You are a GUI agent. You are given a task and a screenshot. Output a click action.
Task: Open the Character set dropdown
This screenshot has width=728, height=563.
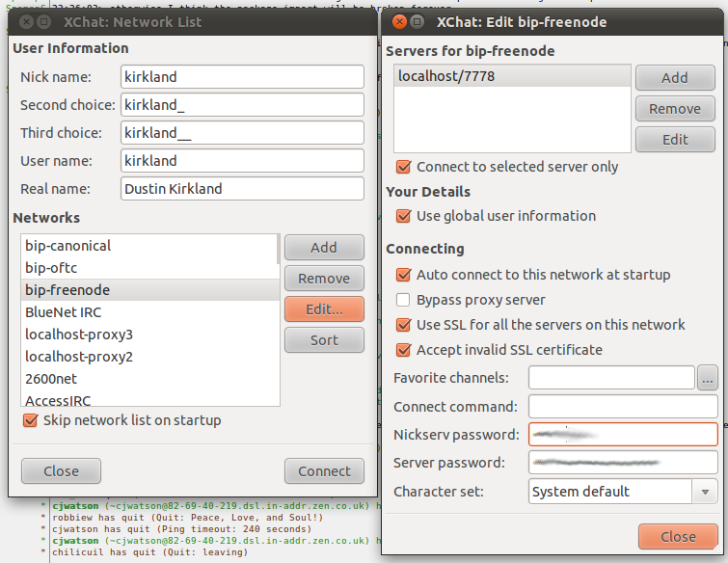623,492
